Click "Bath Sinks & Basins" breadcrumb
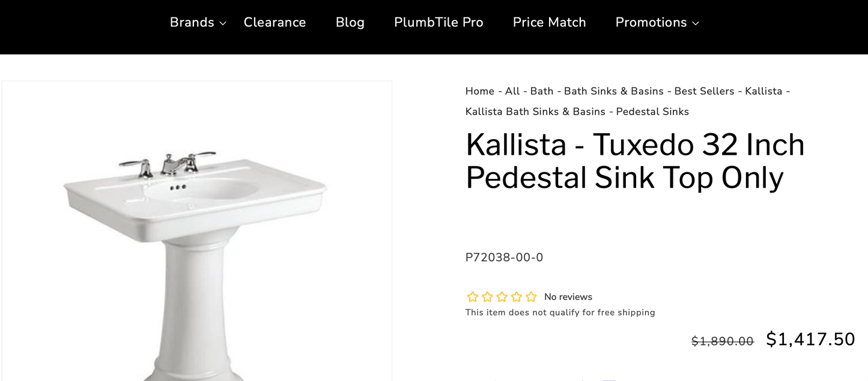The image size is (868, 381). [x=613, y=91]
